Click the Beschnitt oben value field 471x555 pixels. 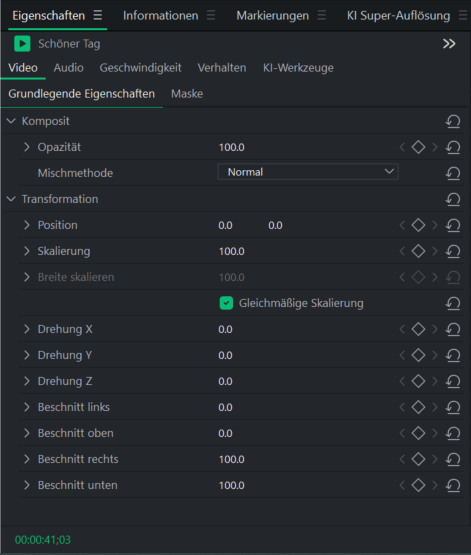click(x=225, y=433)
